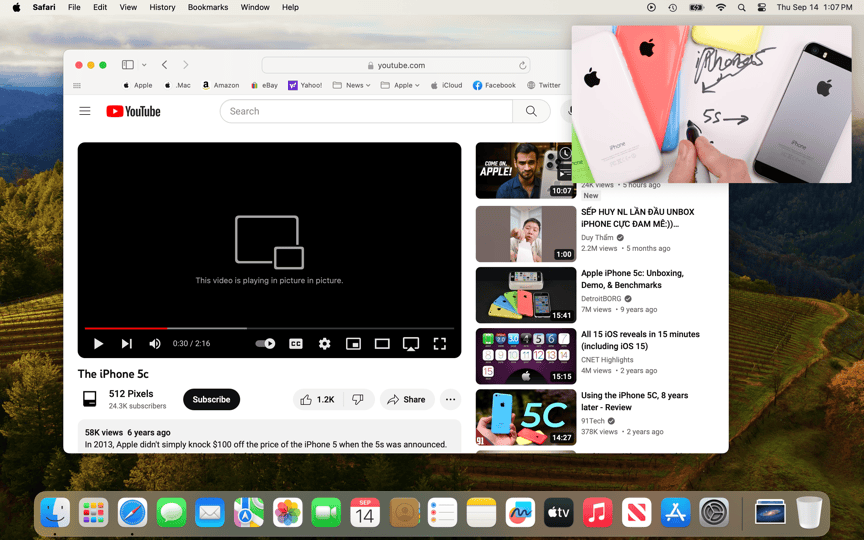
Task: Open YouTube hamburger guide menu
Action: pyautogui.click(x=85, y=111)
